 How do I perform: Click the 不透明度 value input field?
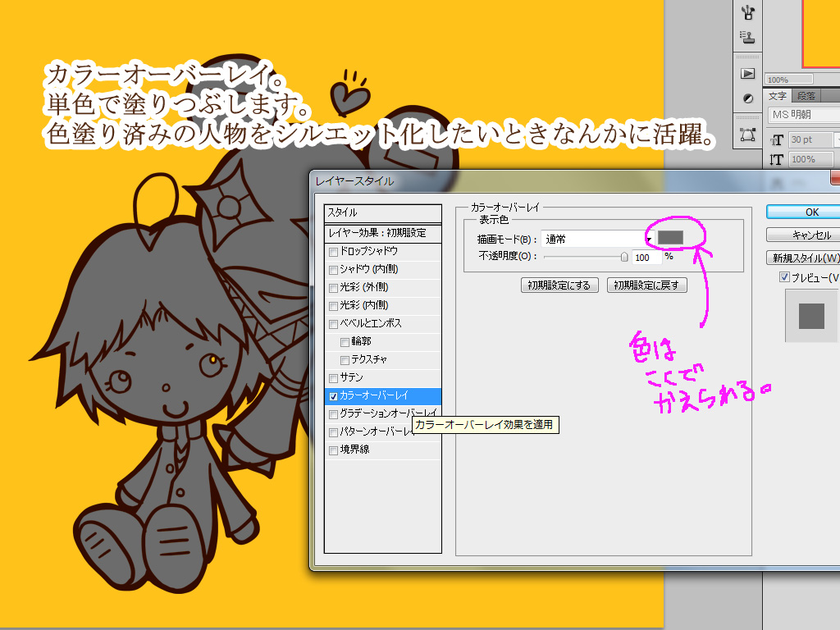646,257
